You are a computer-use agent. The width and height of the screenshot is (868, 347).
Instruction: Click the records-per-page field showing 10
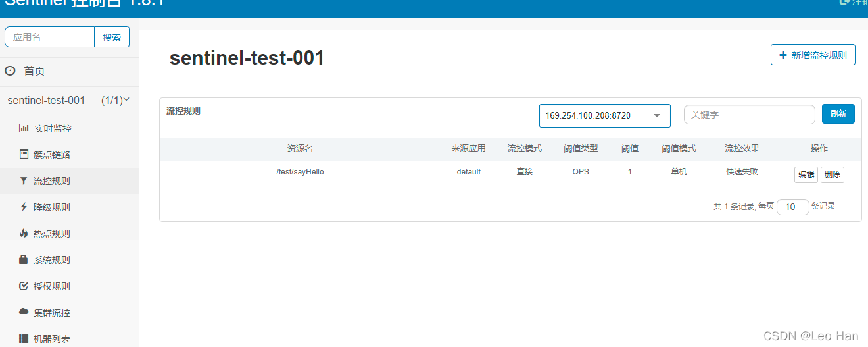(793, 207)
